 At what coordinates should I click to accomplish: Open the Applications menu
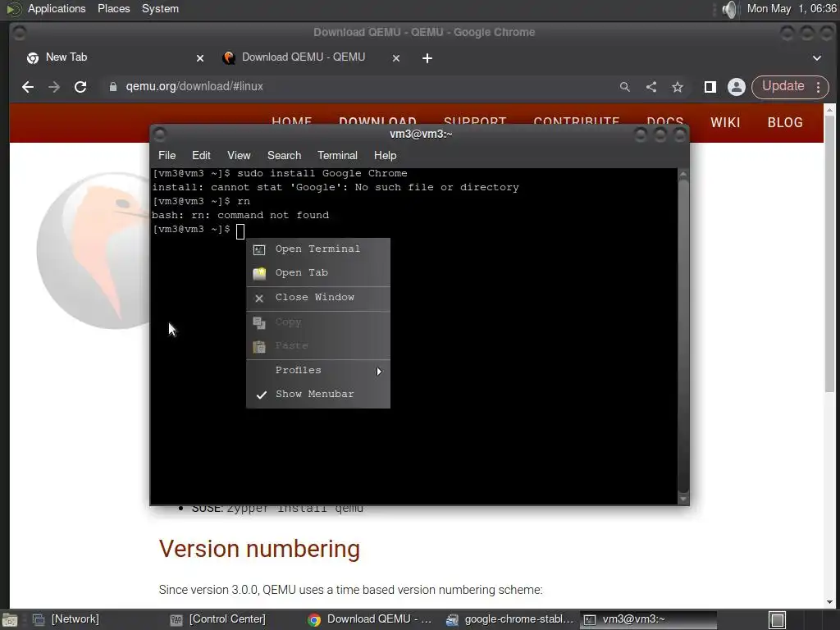(57, 8)
